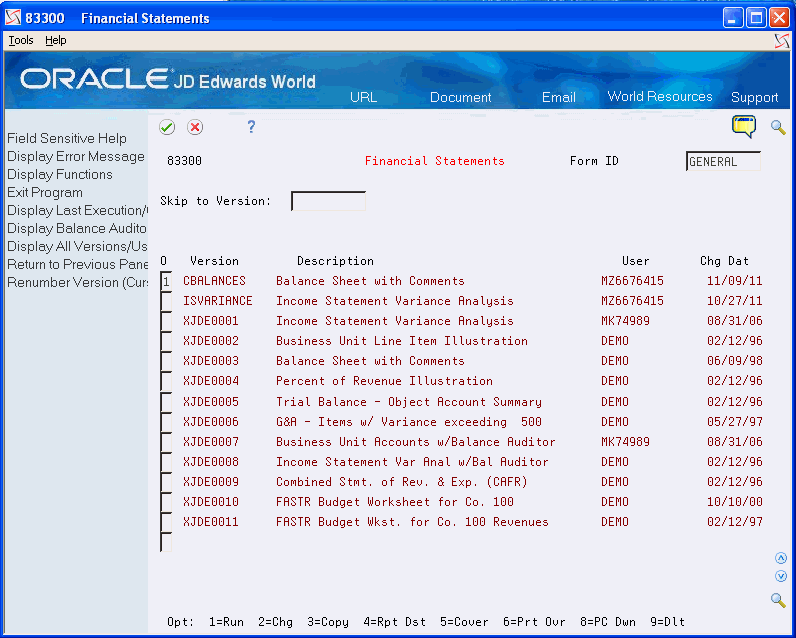The width and height of the screenshot is (796, 638).
Task: Click the option field for XJDE0001
Action: pos(166,321)
